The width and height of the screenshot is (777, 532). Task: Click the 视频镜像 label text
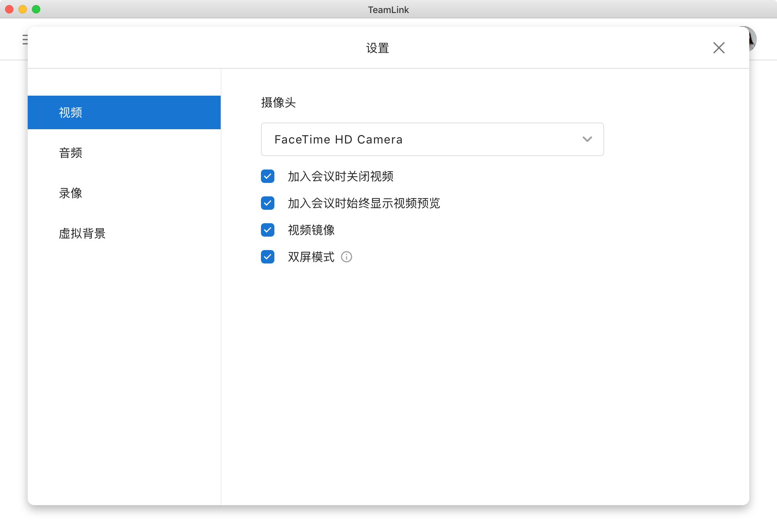coord(311,230)
